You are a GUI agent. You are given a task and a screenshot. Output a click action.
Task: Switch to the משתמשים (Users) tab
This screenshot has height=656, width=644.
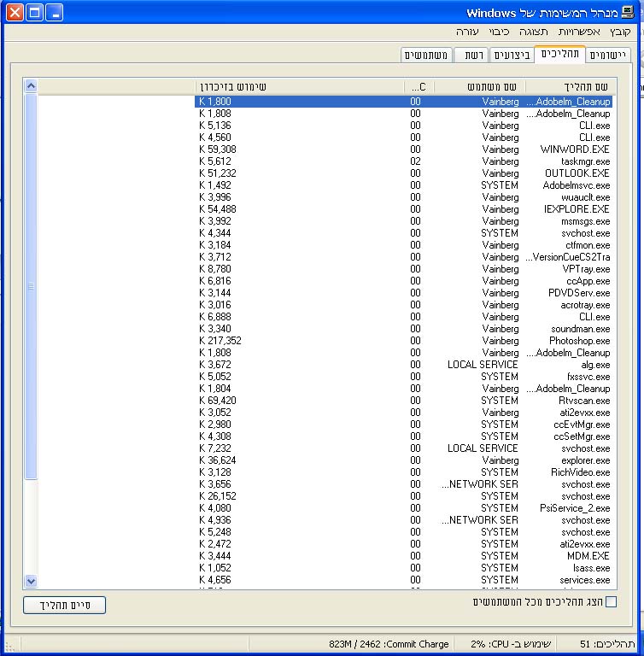pos(426,55)
